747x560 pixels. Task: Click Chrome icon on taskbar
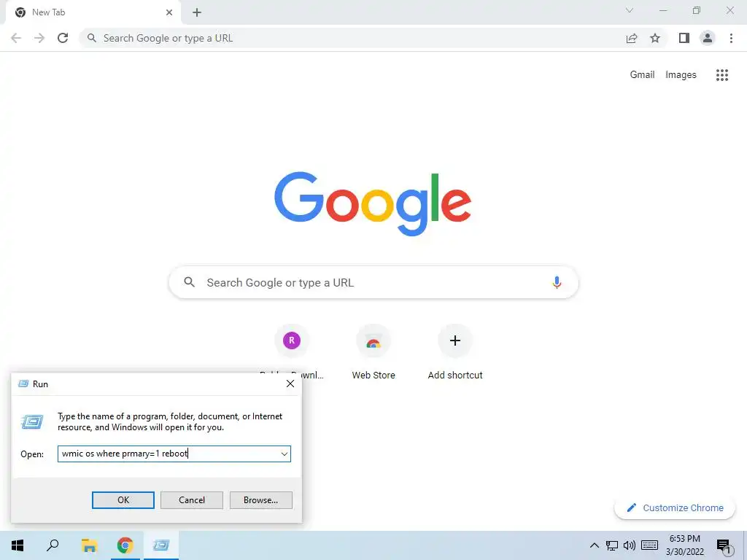(125, 545)
